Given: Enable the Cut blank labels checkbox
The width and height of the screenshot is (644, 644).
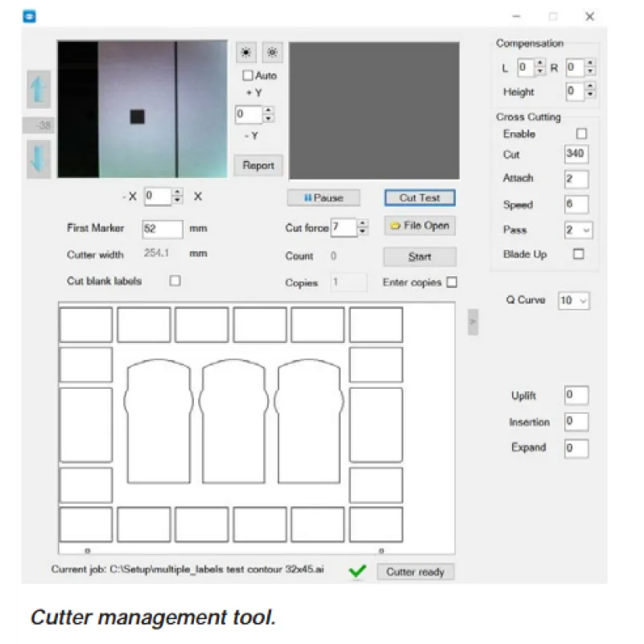Looking at the screenshot, I should tap(175, 280).
